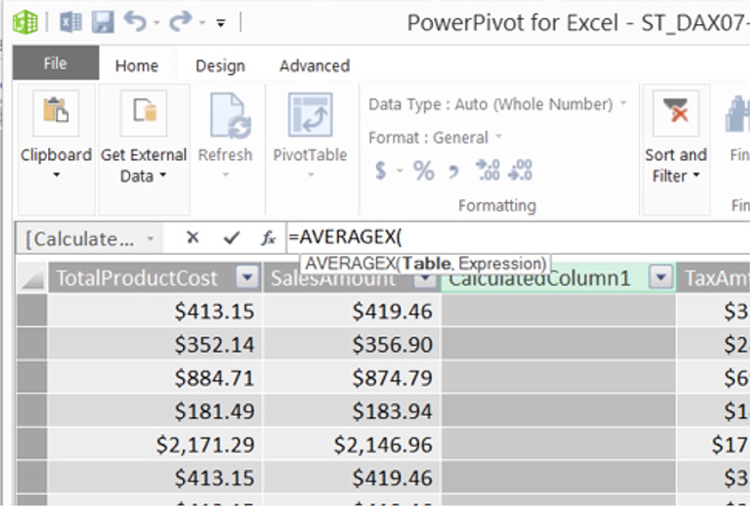The image size is (750, 506).
Task: Click the increase decimal places icon
Action: (x=487, y=171)
